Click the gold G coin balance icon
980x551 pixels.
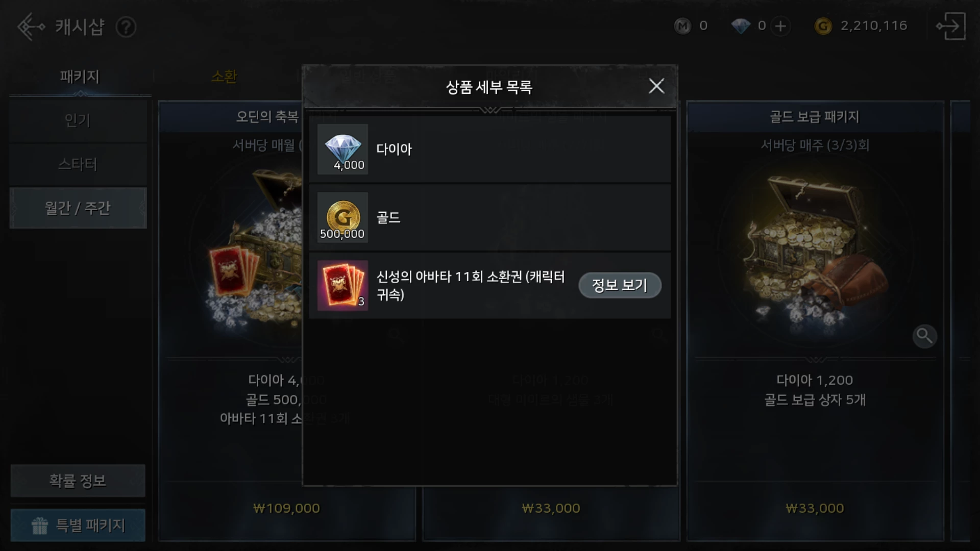(823, 26)
